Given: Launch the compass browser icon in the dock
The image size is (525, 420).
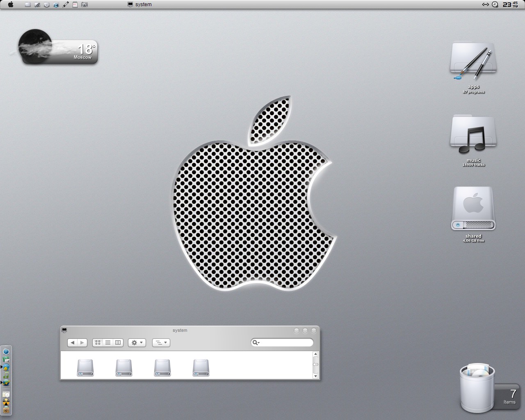Looking at the screenshot, I should point(6,352).
